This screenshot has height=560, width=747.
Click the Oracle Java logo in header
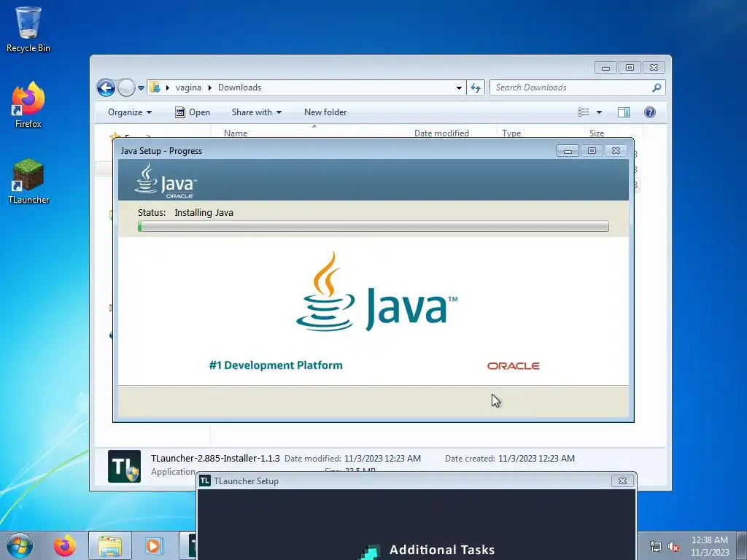click(166, 181)
